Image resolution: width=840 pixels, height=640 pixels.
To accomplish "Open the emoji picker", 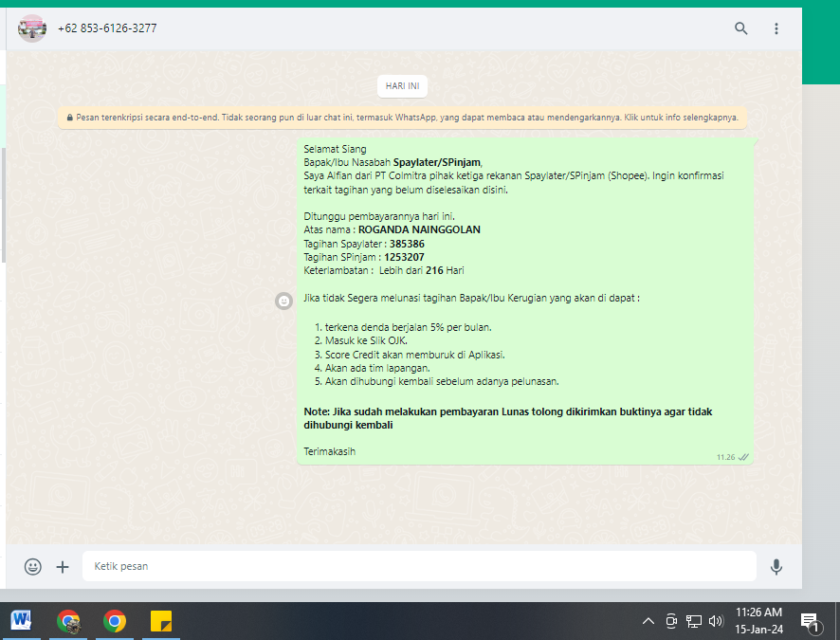I will 32,566.
